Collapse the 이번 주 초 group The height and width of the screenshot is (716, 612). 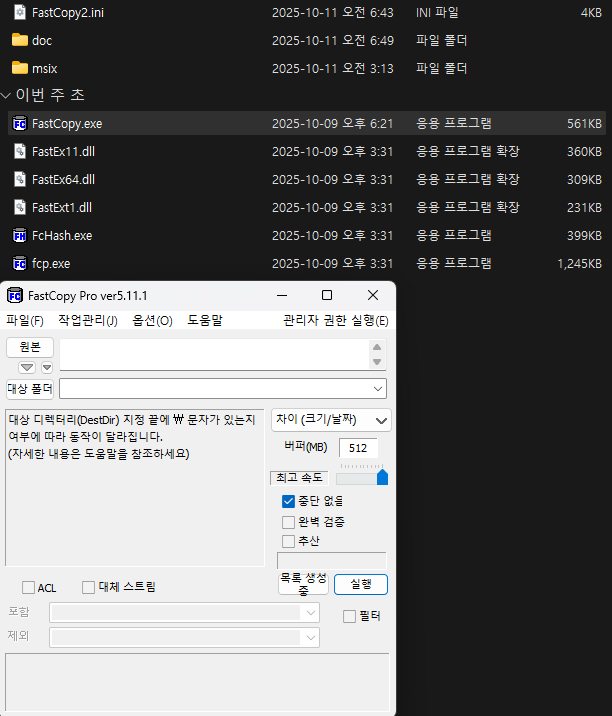click(5, 95)
